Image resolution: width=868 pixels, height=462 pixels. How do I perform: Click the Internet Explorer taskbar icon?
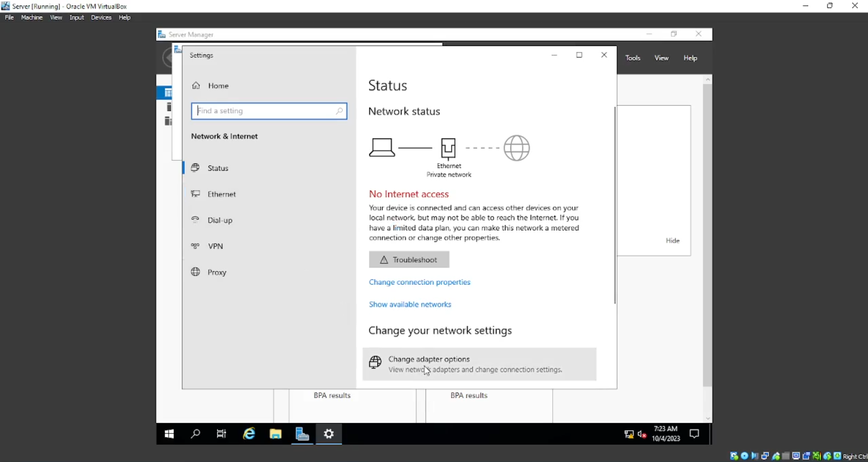(x=249, y=434)
